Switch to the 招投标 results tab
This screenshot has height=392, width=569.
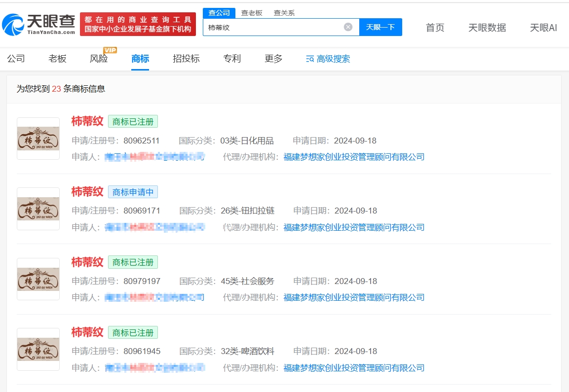coord(186,58)
